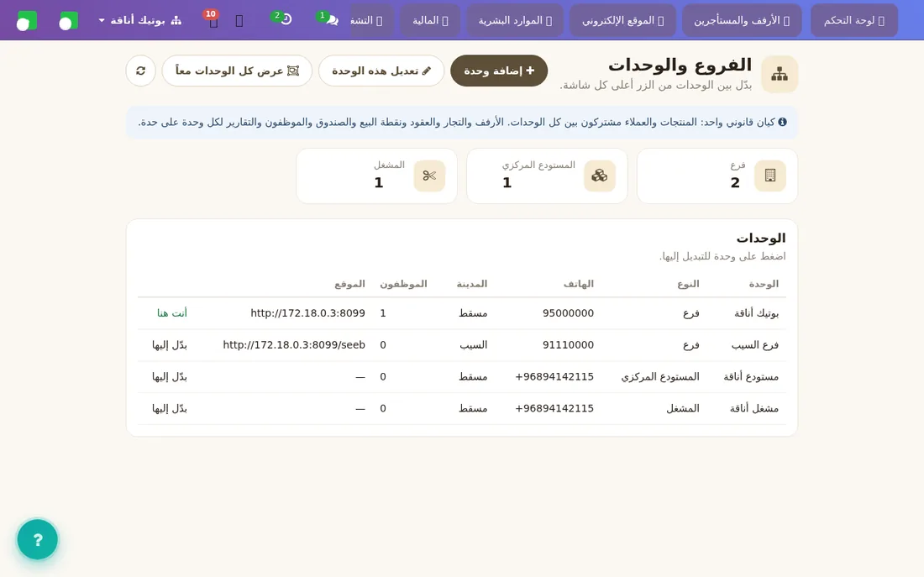The width and height of the screenshot is (924, 577).
Task: Click the اضغط على وحدة للتبديل إليها hint text
Action: [x=722, y=256]
